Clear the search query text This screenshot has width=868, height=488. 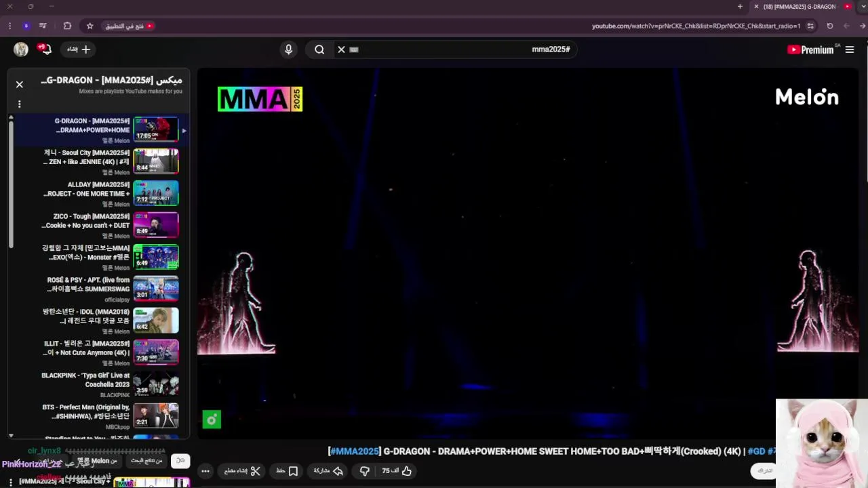coord(341,49)
